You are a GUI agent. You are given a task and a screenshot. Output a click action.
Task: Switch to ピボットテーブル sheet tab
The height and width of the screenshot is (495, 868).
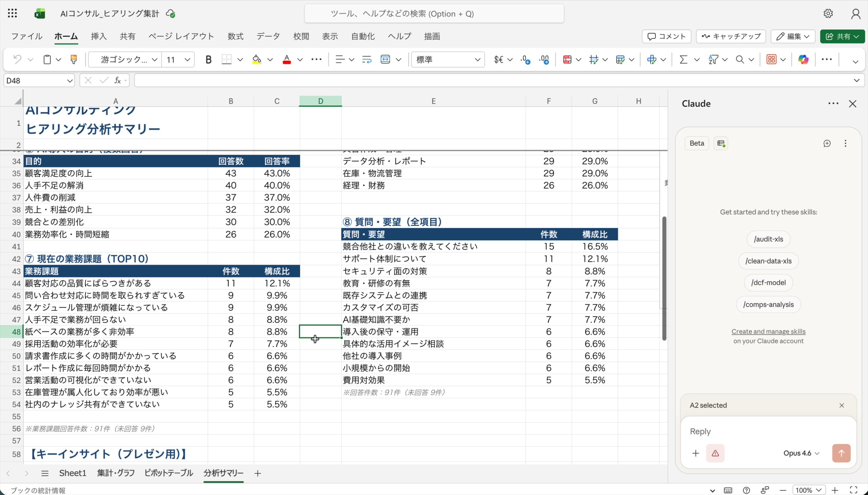coord(168,473)
